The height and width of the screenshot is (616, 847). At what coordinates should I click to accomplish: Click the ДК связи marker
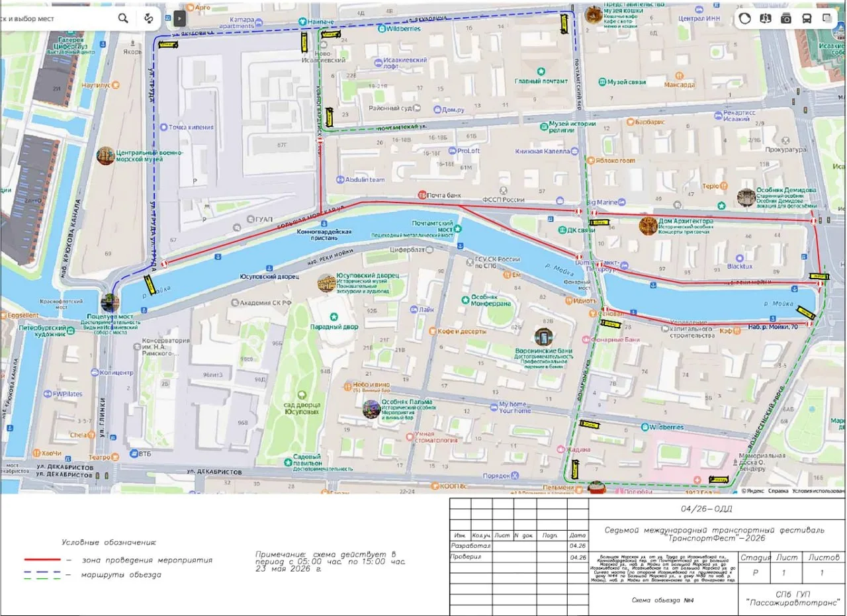point(562,230)
